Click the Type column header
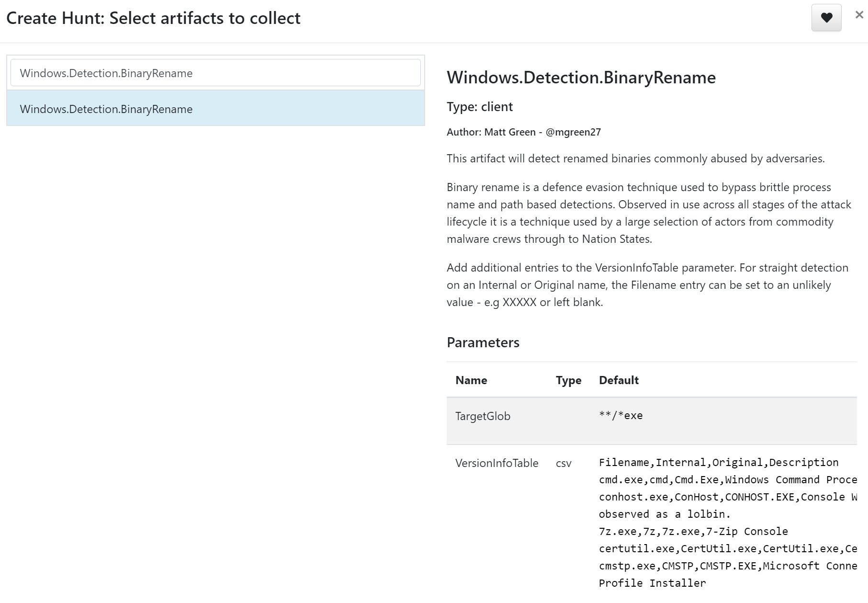The height and width of the screenshot is (603, 868). pyautogui.click(x=569, y=380)
